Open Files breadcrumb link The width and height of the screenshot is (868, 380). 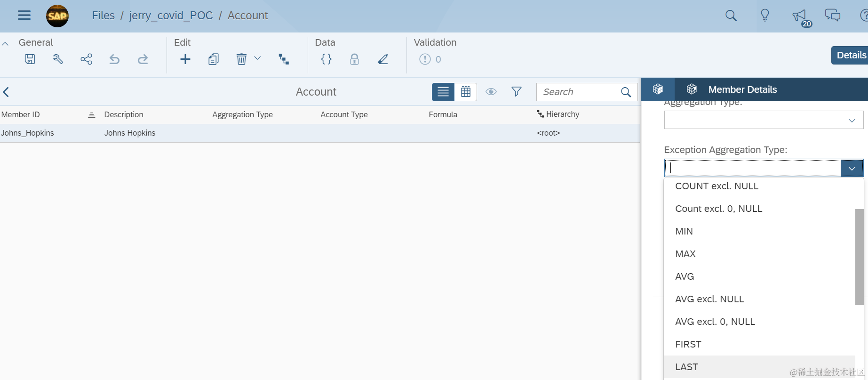pyautogui.click(x=103, y=16)
